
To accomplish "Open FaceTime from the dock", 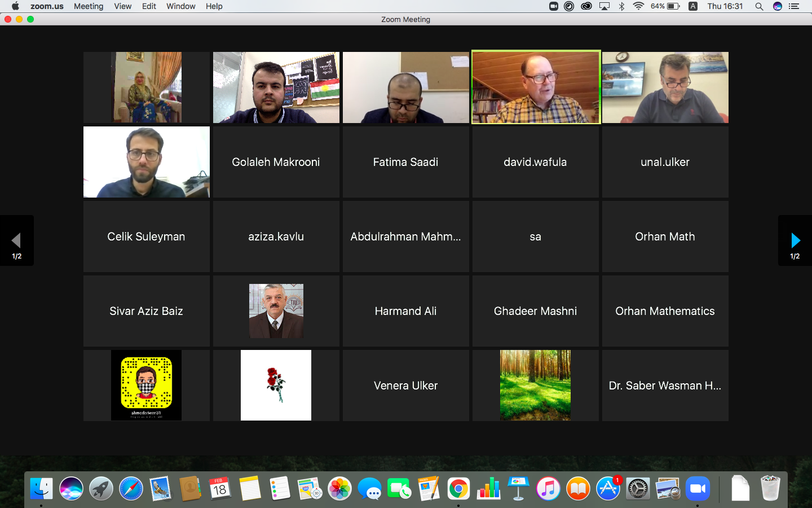I will 399,489.
